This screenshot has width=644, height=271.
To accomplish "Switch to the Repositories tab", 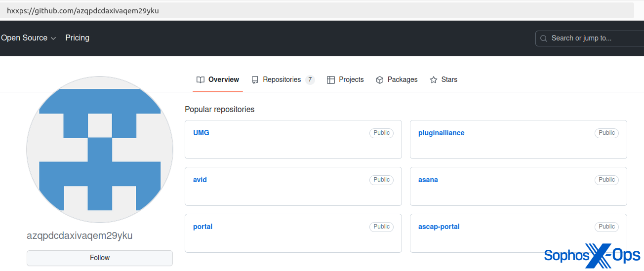I will [x=282, y=79].
